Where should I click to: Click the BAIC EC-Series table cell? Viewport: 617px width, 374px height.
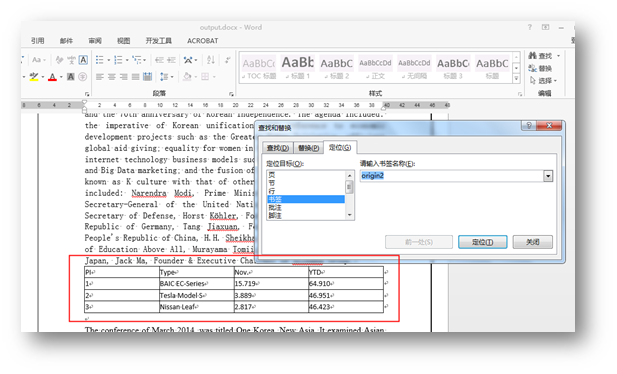196,283
